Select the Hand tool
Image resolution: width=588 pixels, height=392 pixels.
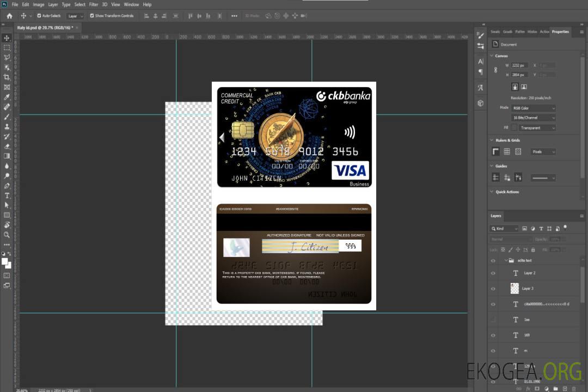(x=7, y=225)
